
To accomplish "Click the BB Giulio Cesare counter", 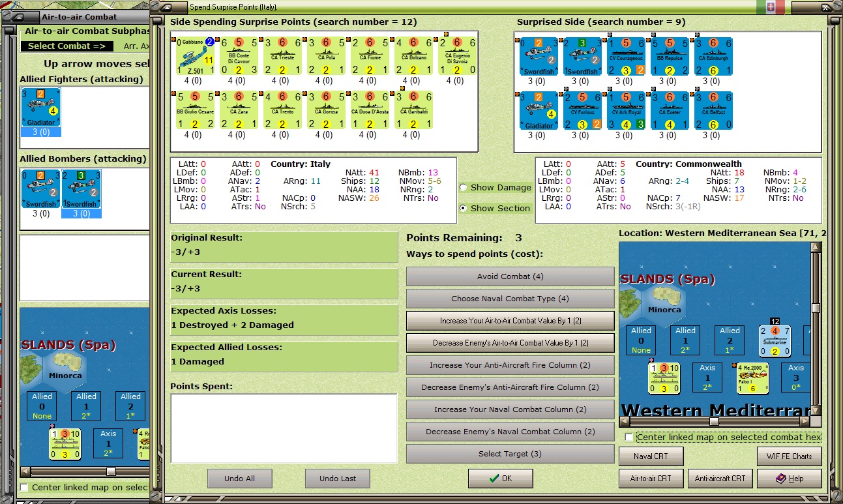I will [196, 110].
